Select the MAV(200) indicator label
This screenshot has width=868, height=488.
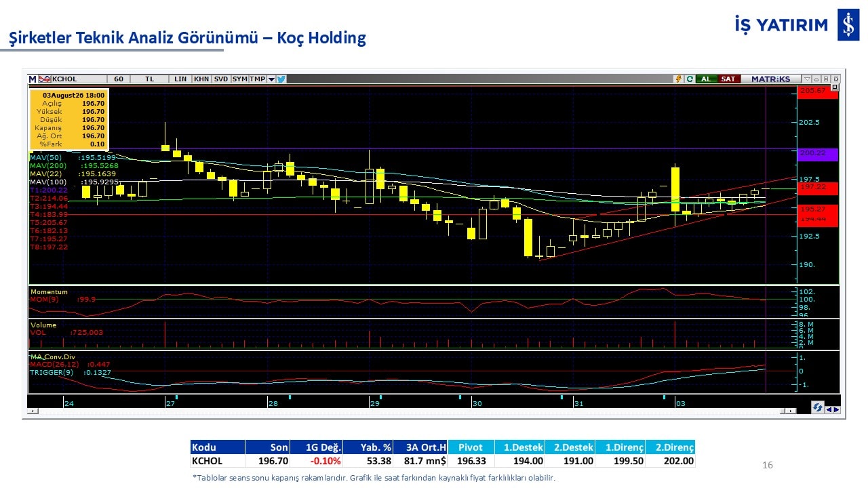tap(74, 165)
